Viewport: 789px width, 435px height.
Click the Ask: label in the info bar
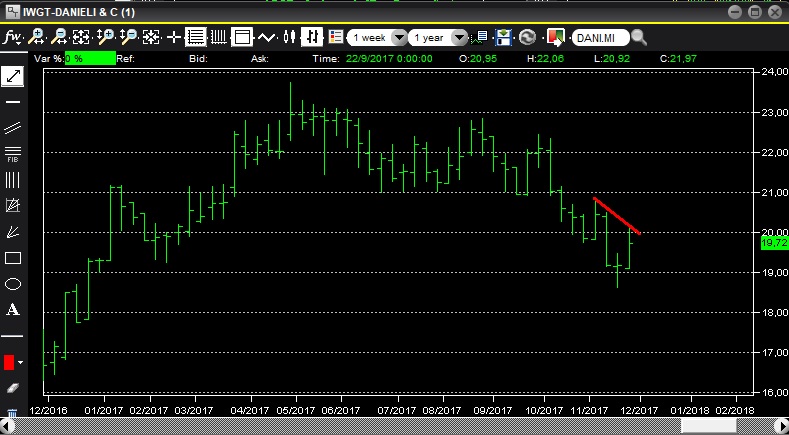point(260,58)
